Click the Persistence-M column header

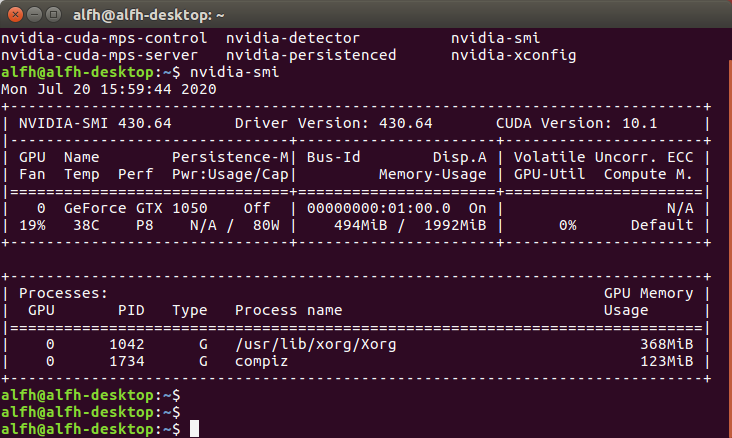point(230,157)
